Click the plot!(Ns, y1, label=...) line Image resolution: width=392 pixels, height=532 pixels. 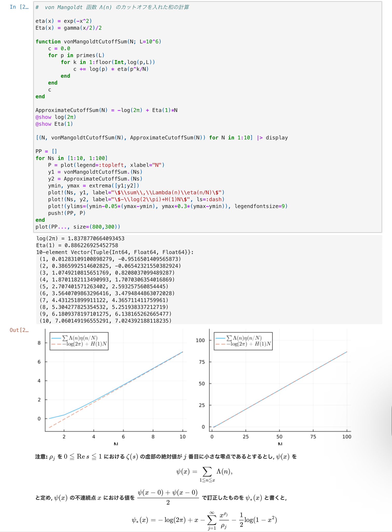(136, 192)
